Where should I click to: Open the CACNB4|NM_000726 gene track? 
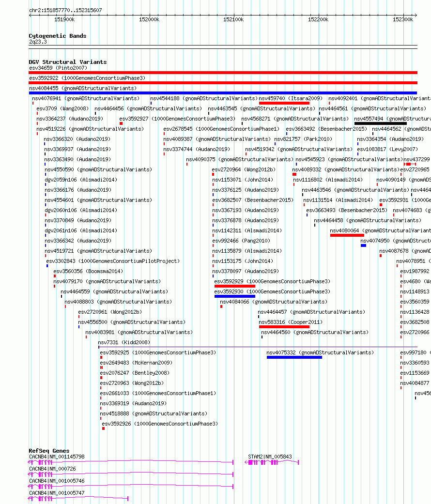[131, 474]
